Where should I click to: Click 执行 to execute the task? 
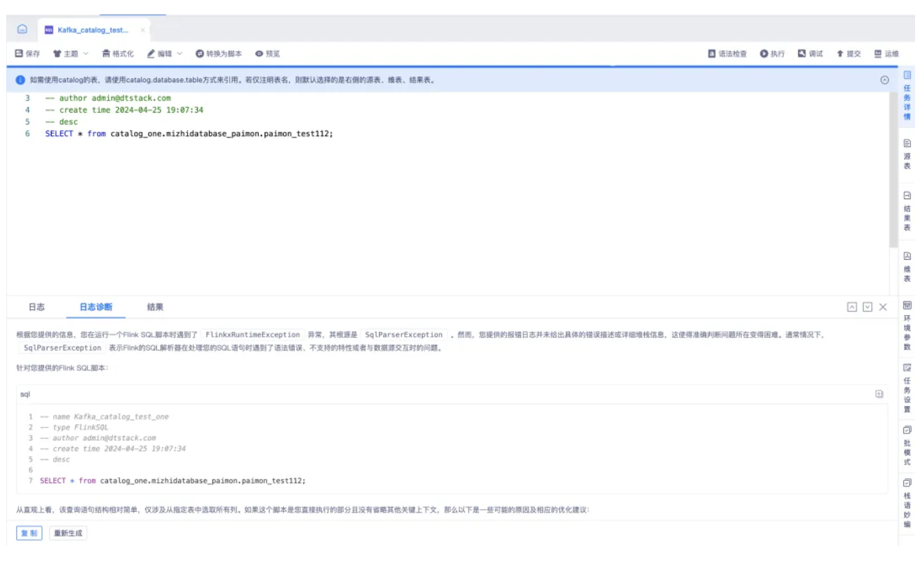(772, 54)
